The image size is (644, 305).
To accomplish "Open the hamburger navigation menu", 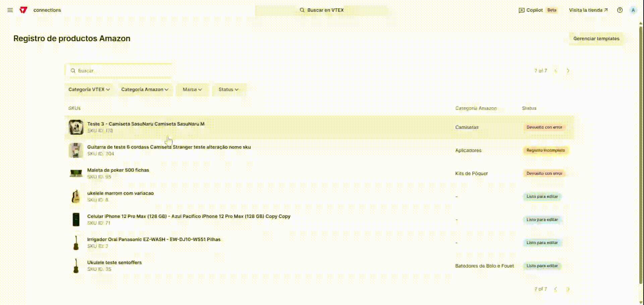I will pyautogui.click(x=10, y=10).
